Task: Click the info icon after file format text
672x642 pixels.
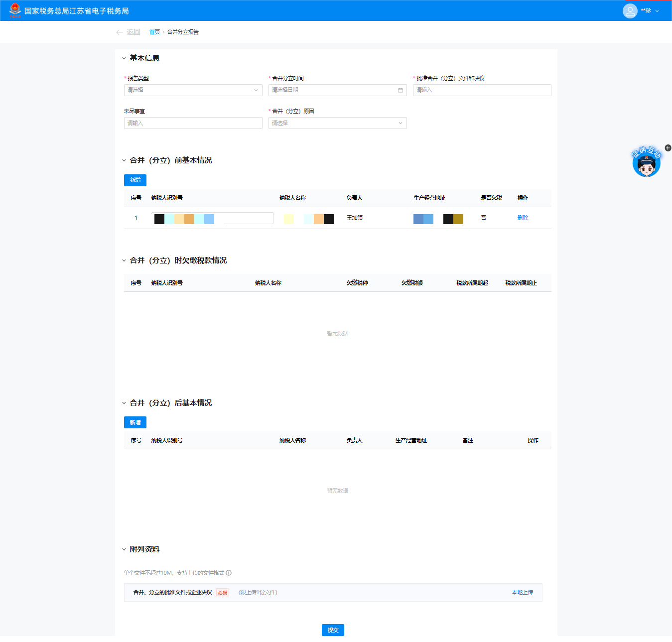Action: (x=229, y=573)
